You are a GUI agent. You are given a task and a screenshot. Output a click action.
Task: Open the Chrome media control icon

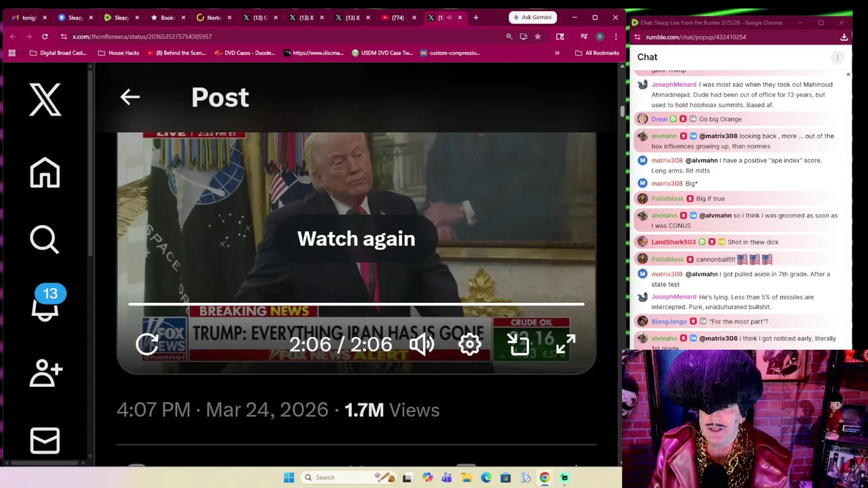tap(584, 37)
